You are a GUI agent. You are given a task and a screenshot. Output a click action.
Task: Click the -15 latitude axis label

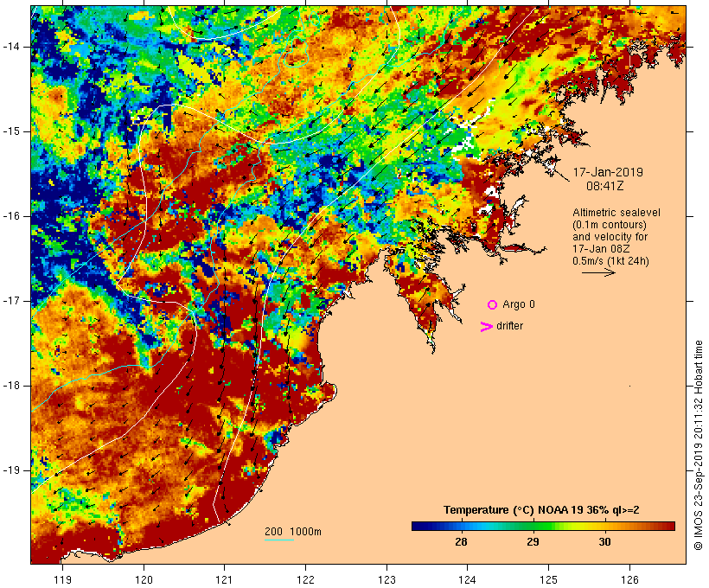click(x=11, y=131)
